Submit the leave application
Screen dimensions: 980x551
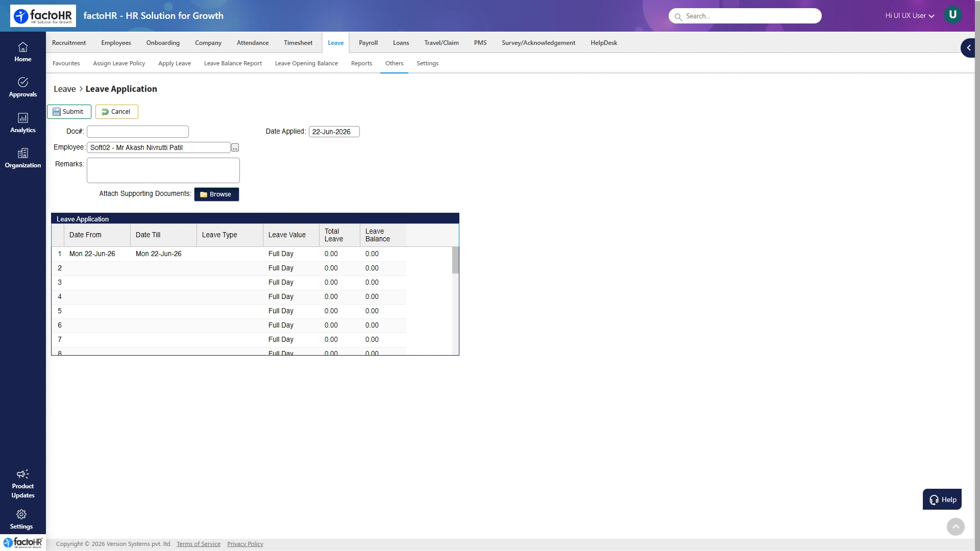pyautogui.click(x=69, y=112)
